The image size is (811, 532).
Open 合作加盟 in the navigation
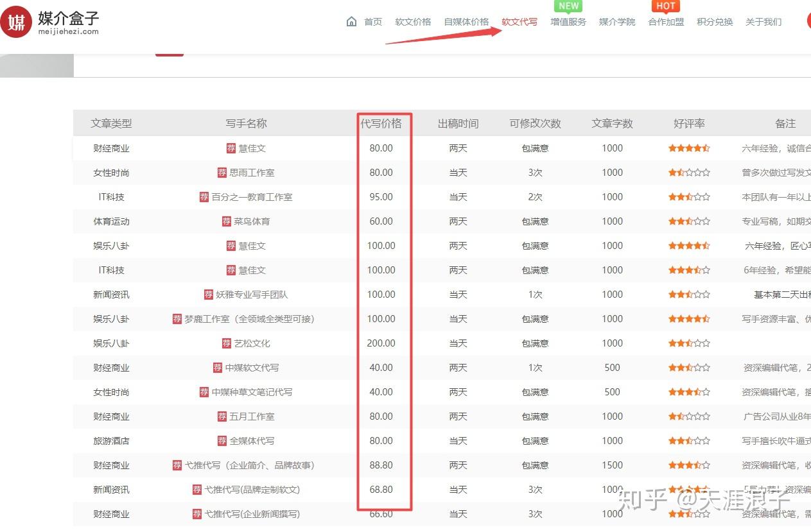click(x=666, y=22)
